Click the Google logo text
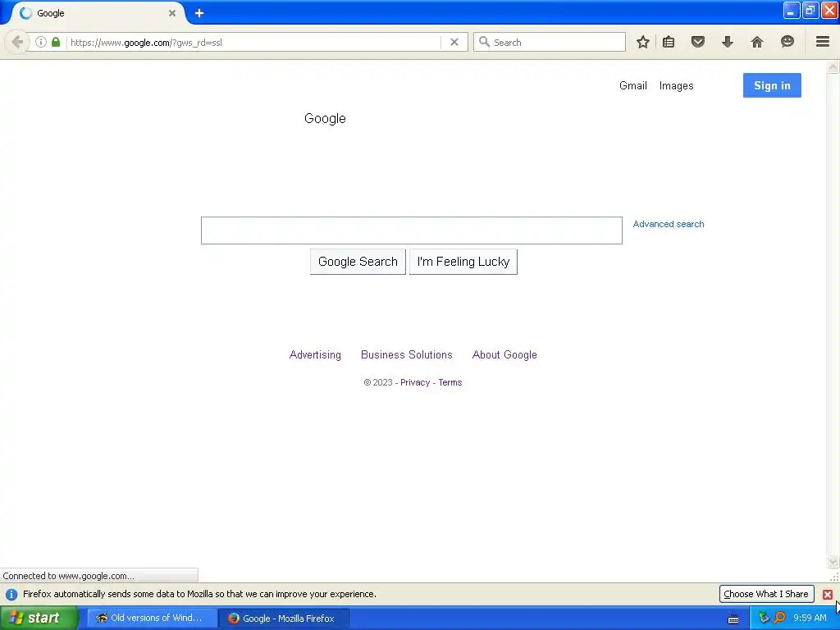Viewport: 840px width, 630px height. 325,118
